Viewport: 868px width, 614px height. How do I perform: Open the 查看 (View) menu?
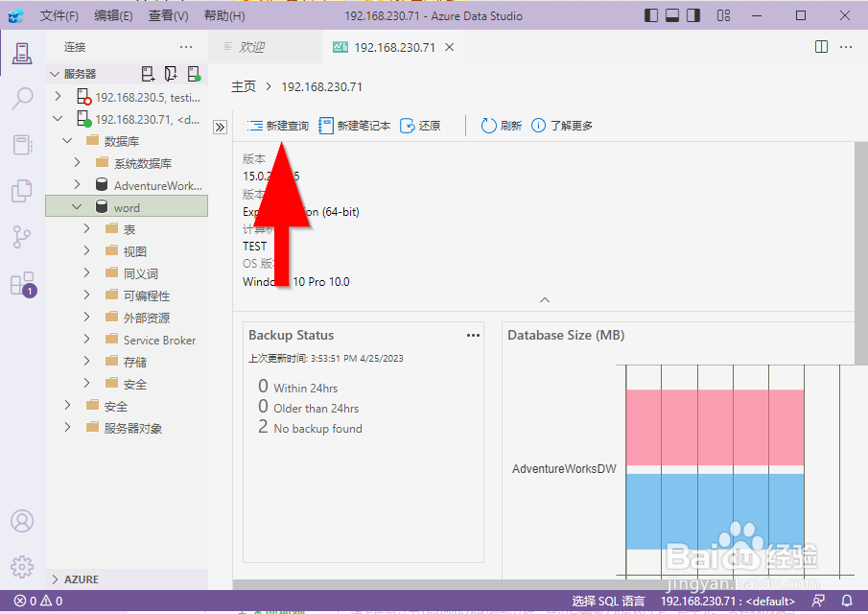click(167, 15)
